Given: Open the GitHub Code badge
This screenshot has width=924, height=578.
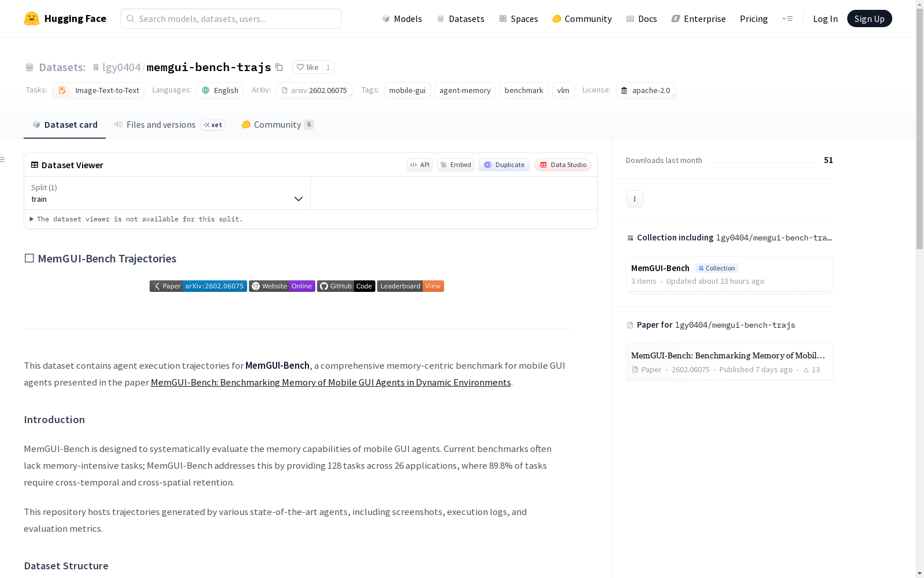Looking at the screenshot, I should click(x=346, y=286).
